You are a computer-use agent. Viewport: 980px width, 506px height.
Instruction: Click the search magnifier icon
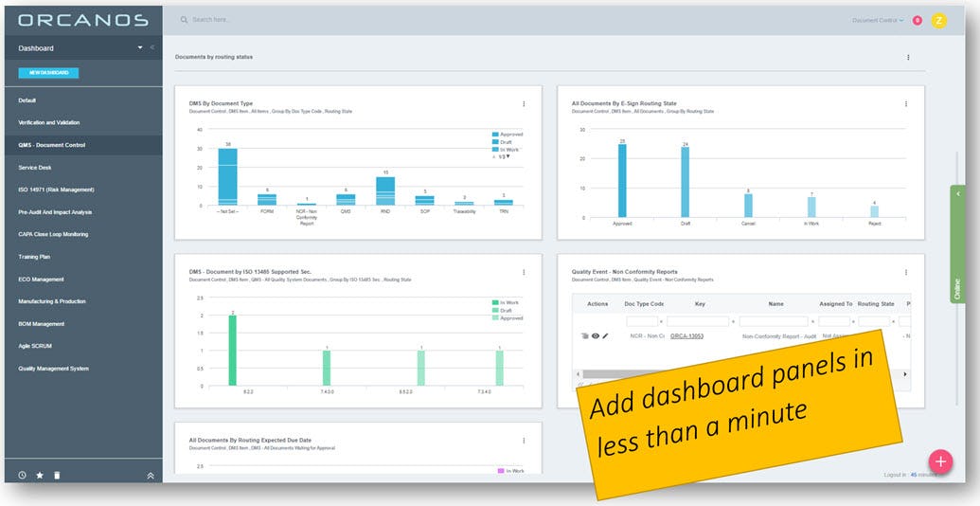click(x=184, y=20)
